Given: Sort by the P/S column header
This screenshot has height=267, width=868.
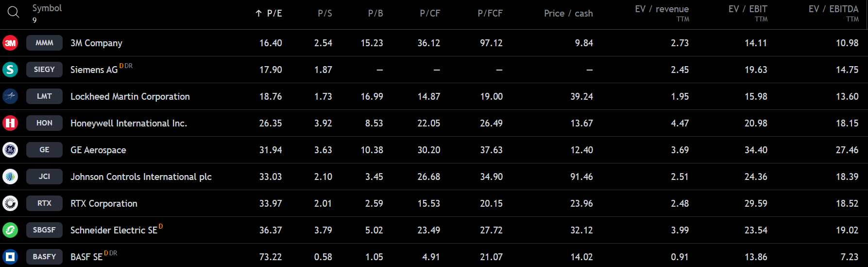Looking at the screenshot, I should tap(324, 14).
